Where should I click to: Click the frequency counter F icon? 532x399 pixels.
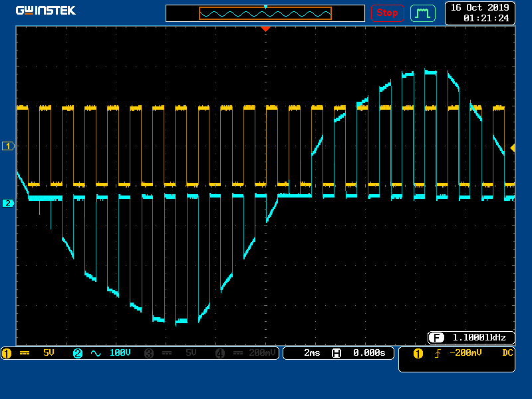[436, 338]
